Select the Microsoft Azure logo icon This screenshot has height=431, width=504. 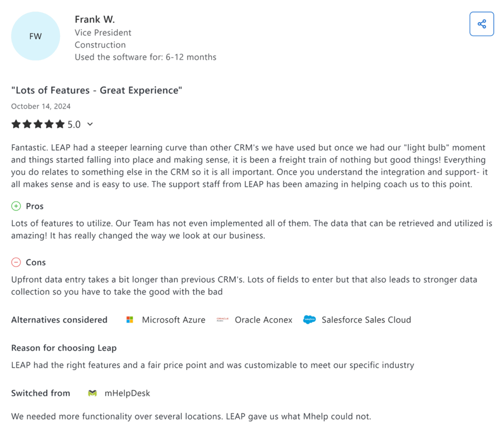pyautogui.click(x=129, y=320)
